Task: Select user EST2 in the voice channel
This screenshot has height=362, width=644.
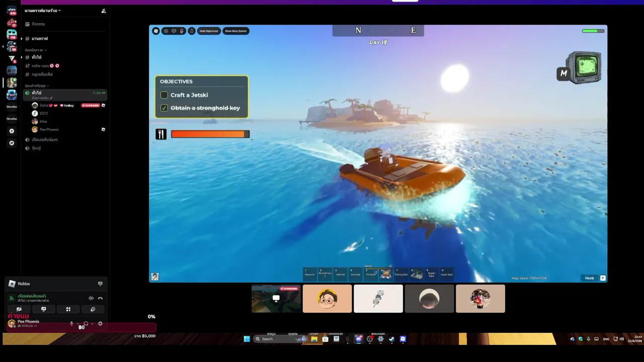Action: coord(68,114)
